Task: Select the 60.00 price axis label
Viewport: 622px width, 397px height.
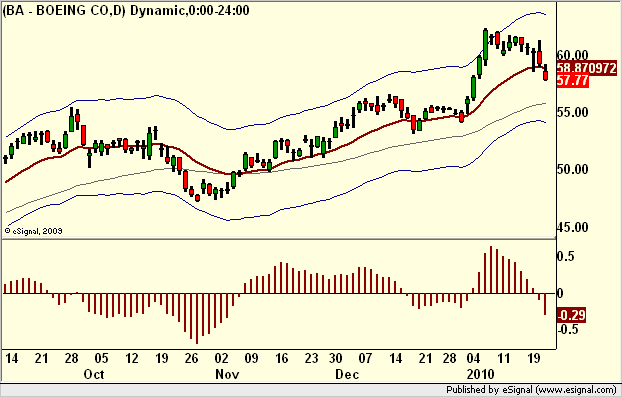Action: tap(572, 55)
